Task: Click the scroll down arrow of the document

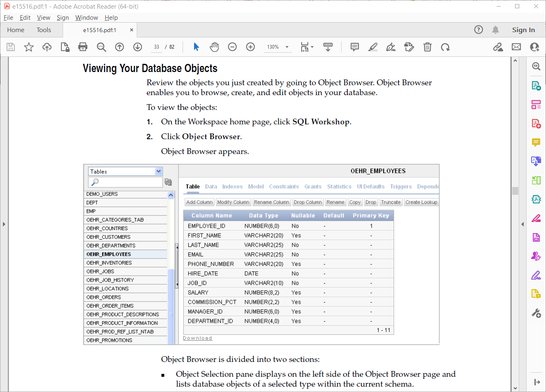Action: [x=515, y=388]
